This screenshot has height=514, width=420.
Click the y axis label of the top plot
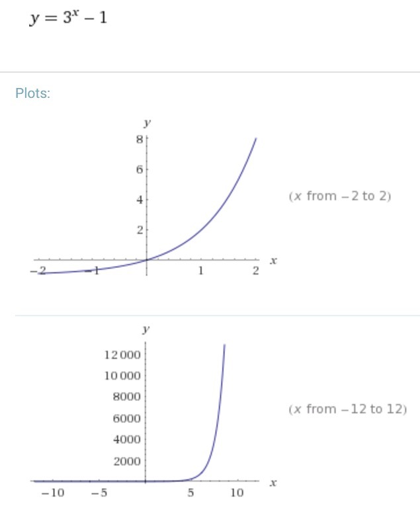point(146,123)
